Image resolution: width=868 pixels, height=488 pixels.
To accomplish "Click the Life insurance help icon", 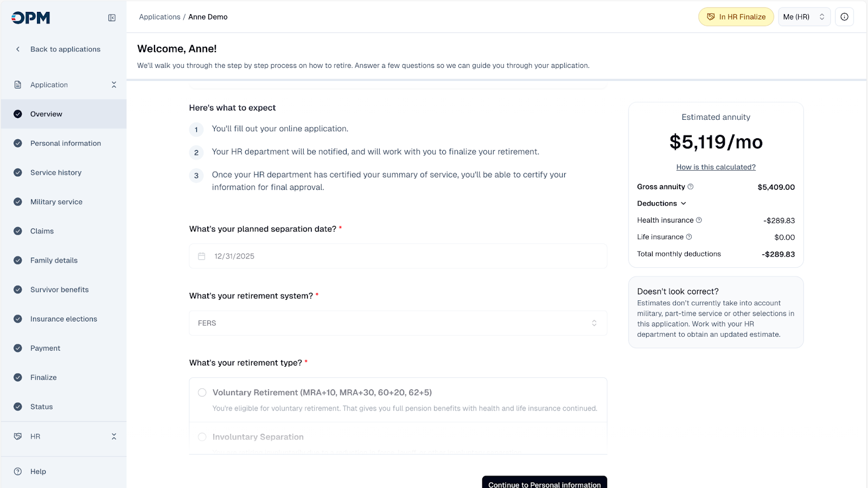I will [x=689, y=237].
